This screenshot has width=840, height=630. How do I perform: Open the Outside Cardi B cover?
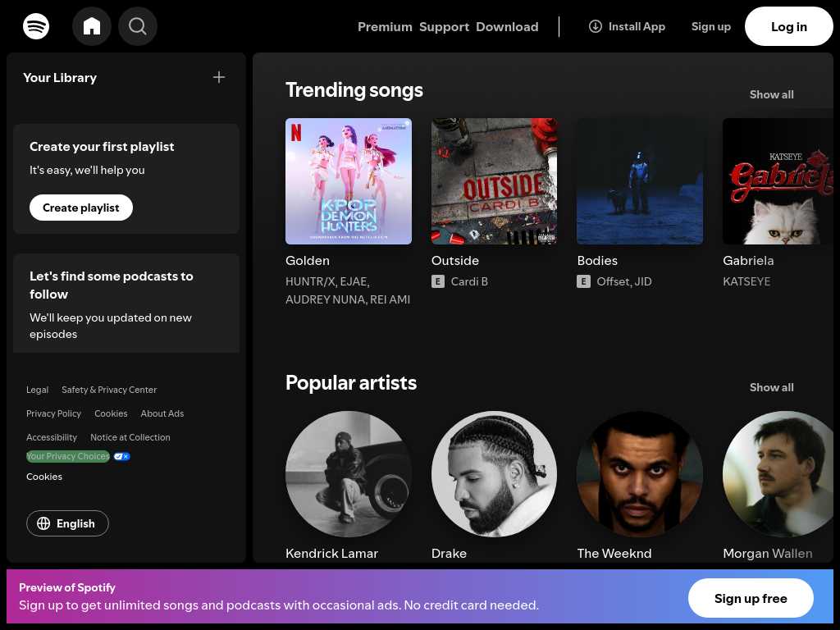(495, 181)
